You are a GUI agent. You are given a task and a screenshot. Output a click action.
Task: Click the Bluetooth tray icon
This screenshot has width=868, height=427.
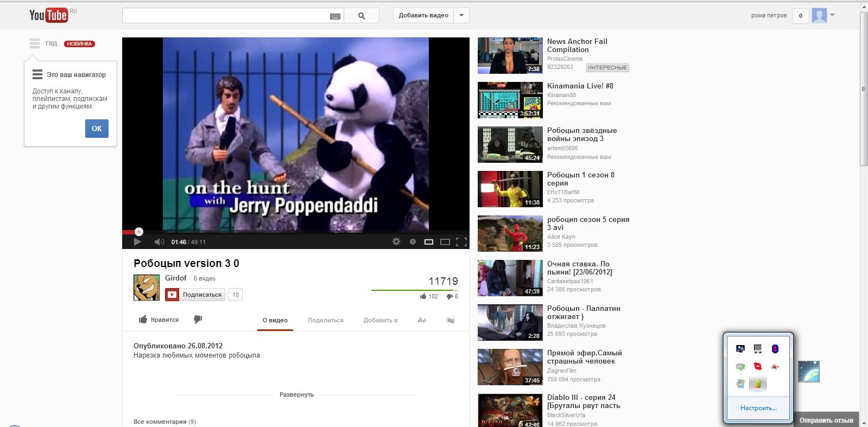[x=775, y=349]
